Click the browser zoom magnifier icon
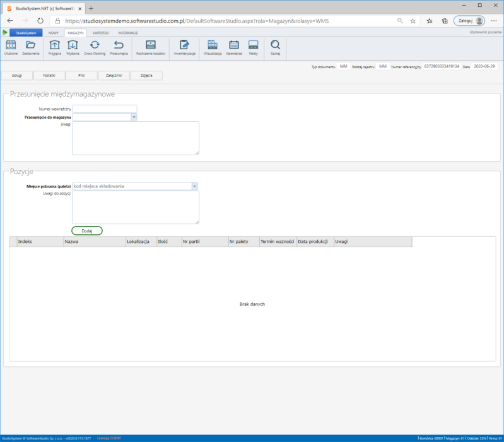The width and height of the screenshot is (504, 442). click(x=400, y=21)
